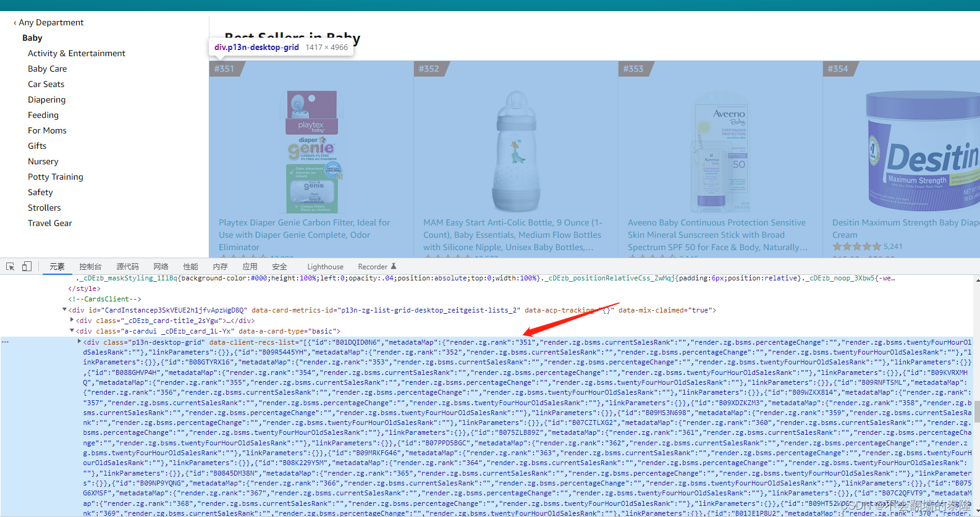Image resolution: width=980 pixels, height=517 pixels.
Task: Switch to the 应用 (Application) tab
Action: click(250, 267)
